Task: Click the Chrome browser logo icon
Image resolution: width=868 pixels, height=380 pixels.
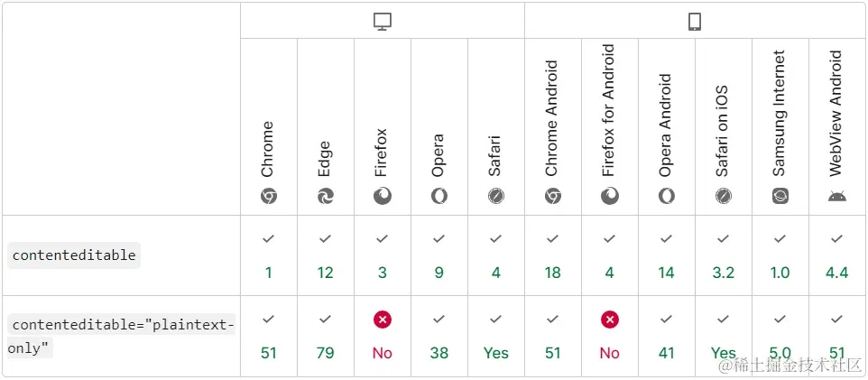Action: [x=269, y=196]
